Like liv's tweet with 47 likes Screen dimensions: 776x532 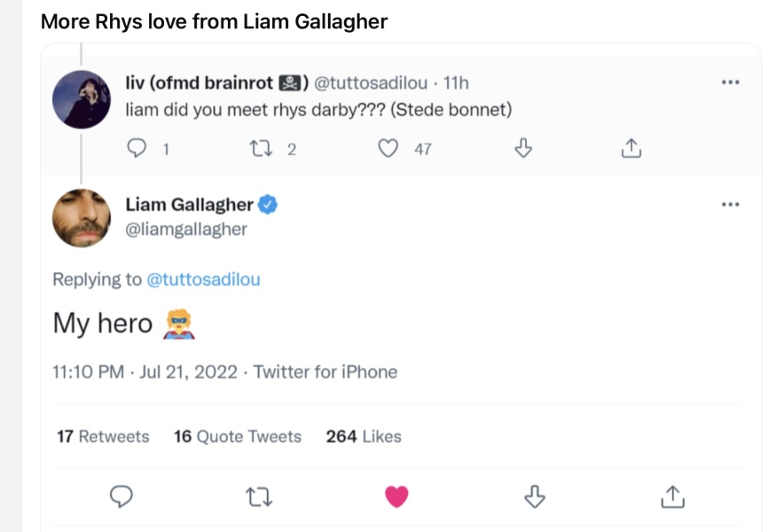(388, 149)
